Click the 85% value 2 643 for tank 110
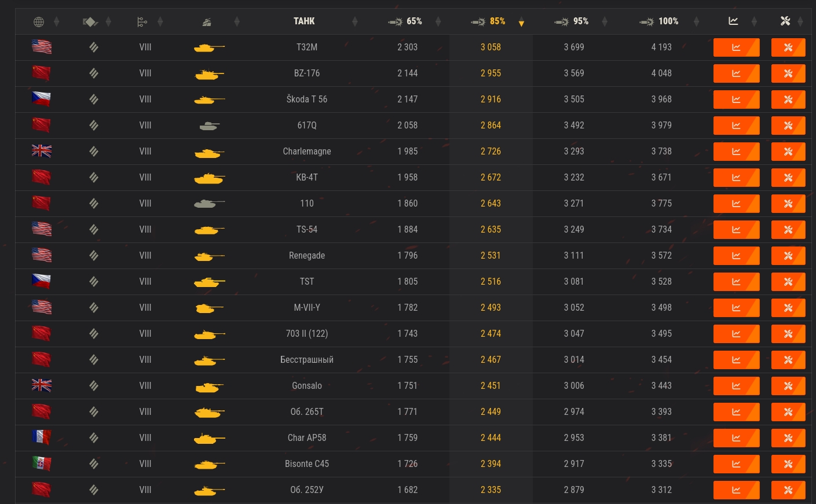This screenshot has height=504, width=816. coord(491,204)
